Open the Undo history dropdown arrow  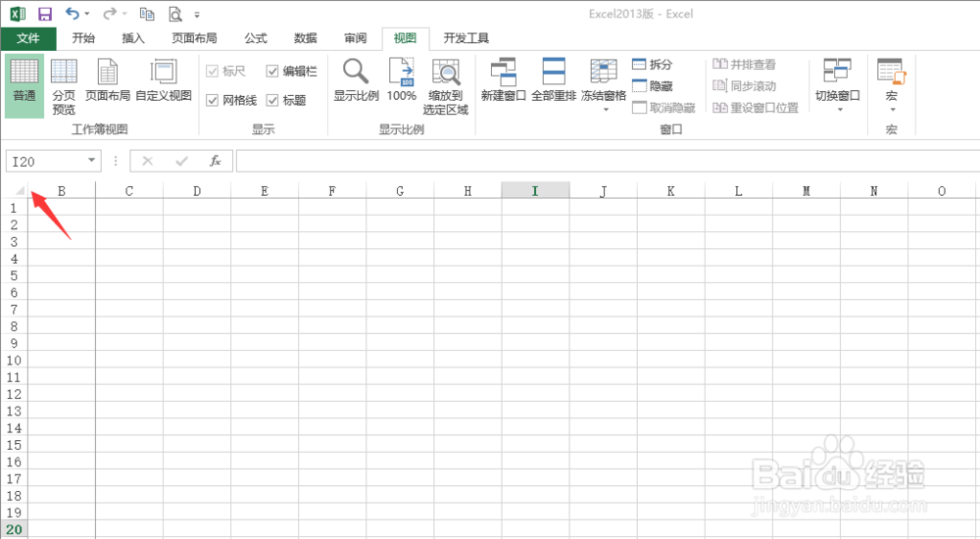point(87,14)
